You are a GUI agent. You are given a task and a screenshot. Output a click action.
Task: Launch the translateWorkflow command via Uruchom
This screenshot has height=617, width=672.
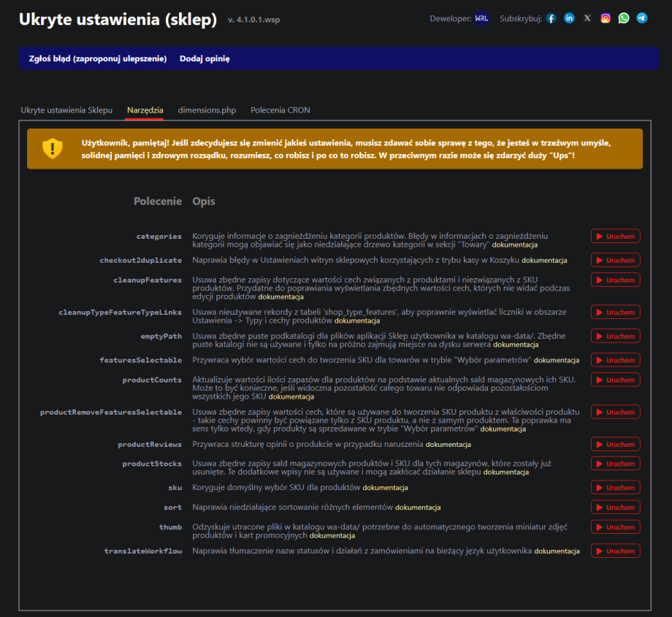tap(615, 551)
